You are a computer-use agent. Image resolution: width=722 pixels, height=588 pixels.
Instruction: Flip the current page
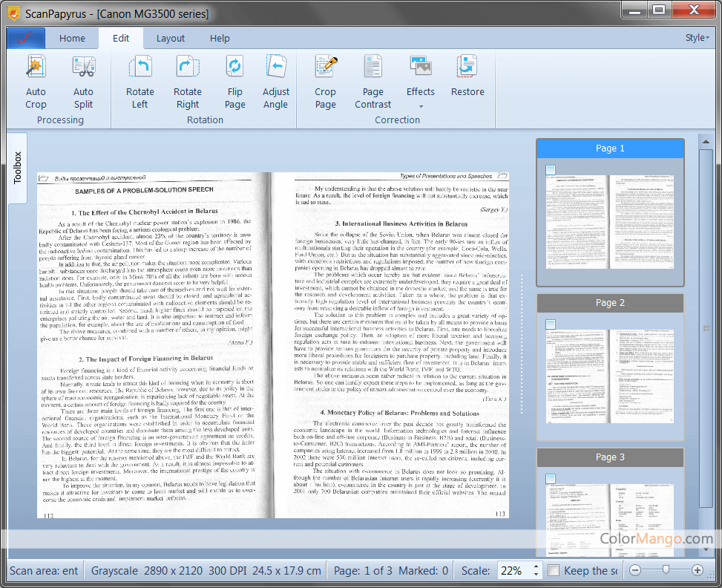point(234,68)
